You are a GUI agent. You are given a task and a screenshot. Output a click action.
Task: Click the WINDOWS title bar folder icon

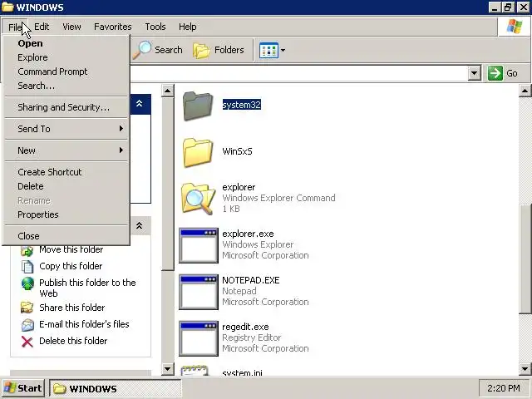pyautogui.click(x=7, y=7)
